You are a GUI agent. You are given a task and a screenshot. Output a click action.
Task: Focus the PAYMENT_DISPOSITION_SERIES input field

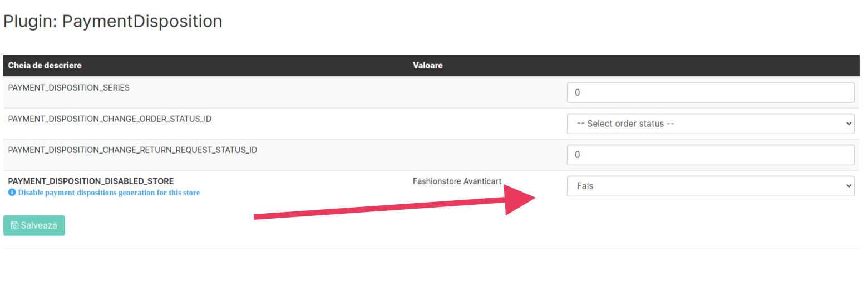click(711, 92)
